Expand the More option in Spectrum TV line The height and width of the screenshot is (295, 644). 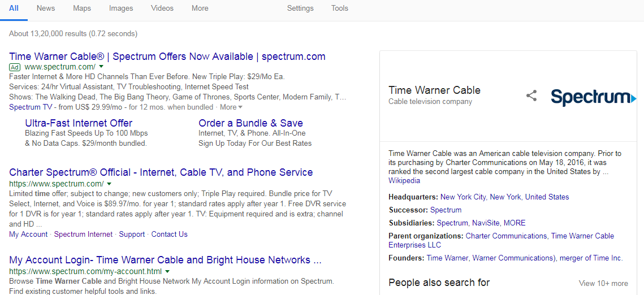(x=231, y=107)
